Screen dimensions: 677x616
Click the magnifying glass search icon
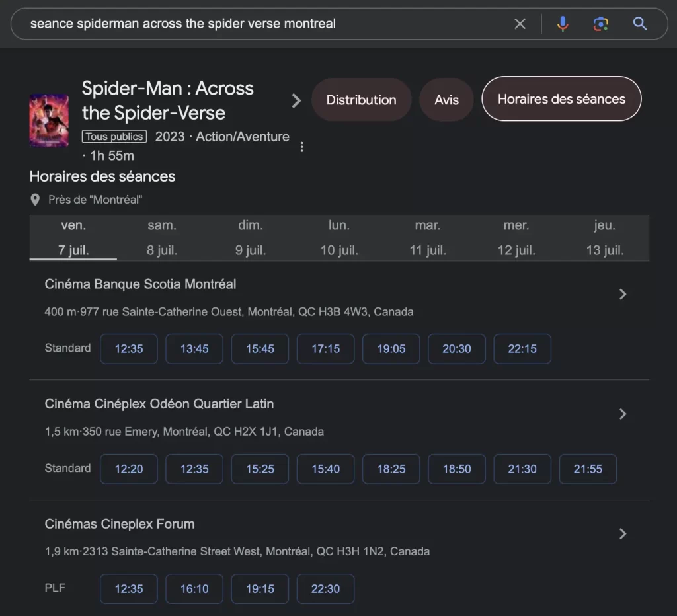coord(639,24)
